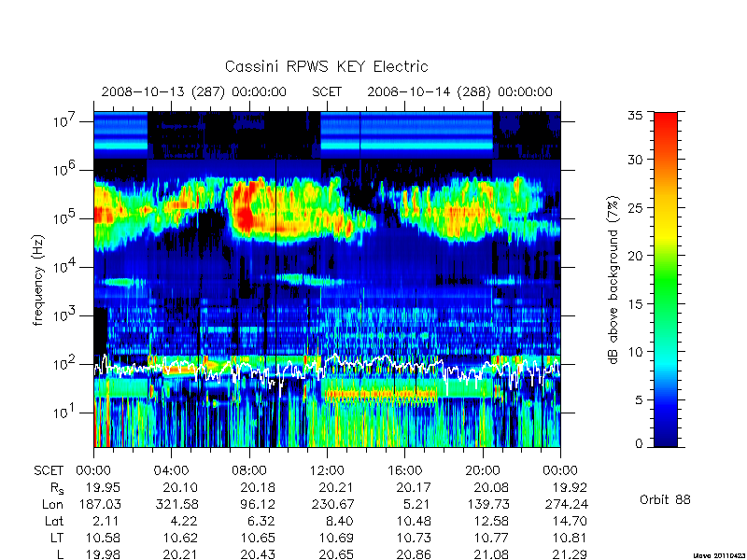Viewport: 747px width, 560px height.
Task: Click the 10^1 frequency tick label
Action: click(x=65, y=412)
